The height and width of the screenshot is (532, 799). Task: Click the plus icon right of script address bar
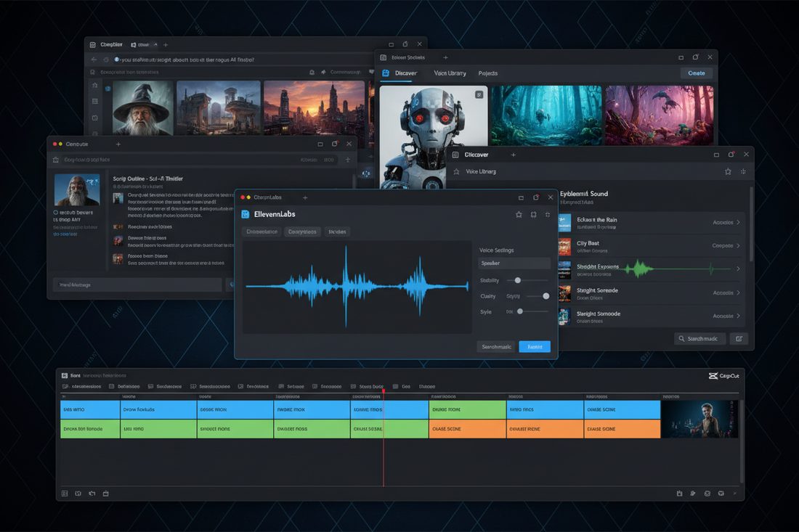coord(348,160)
